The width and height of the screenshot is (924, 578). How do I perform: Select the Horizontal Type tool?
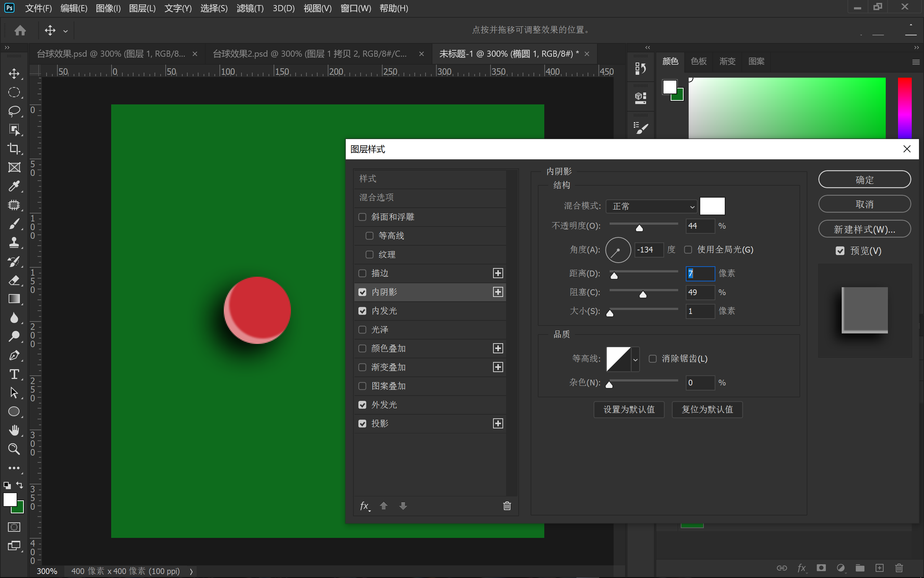(14, 374)
